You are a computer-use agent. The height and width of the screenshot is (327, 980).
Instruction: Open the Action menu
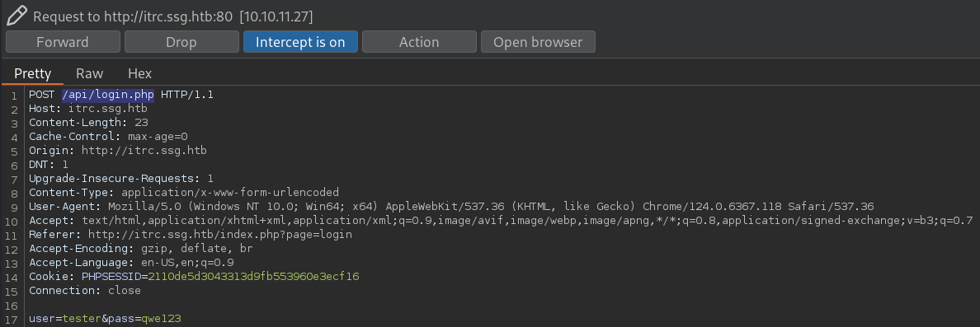tap(419, 42)
